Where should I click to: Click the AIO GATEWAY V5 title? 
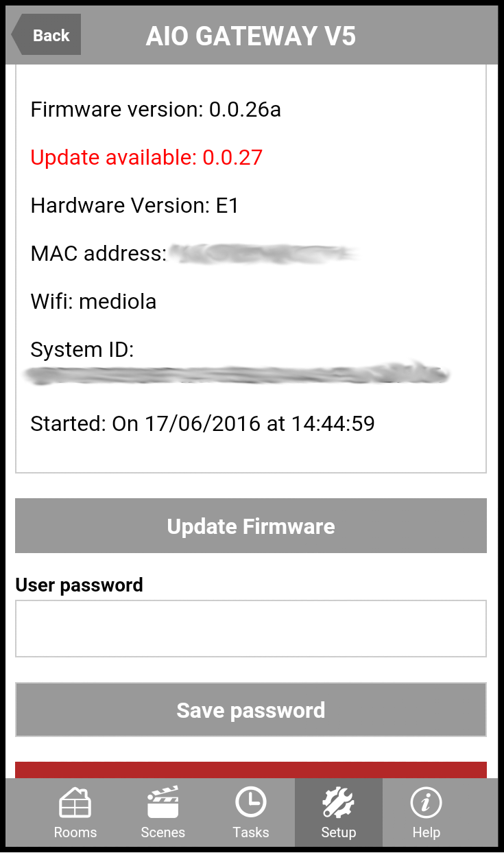coord(251,36)
